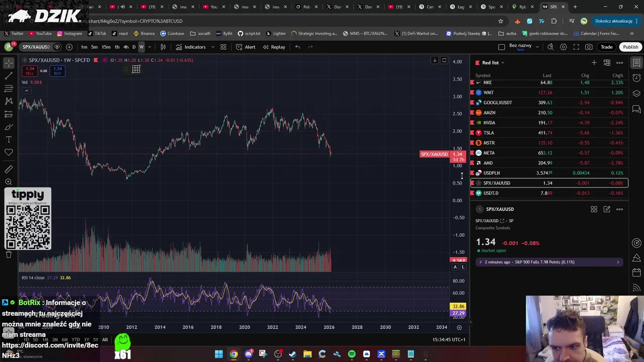Open the candlestick chart style selector
Viewport: 644px width, 362px height.
pos(163,47)
